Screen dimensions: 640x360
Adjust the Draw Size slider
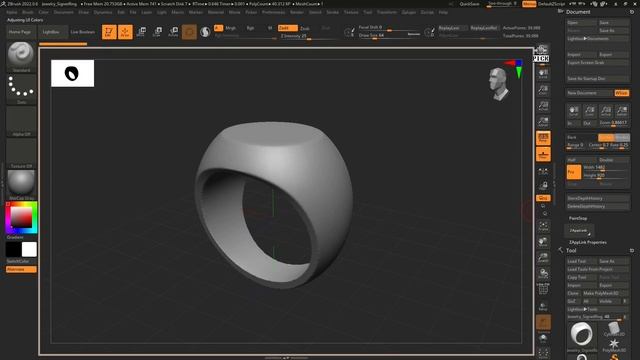[x=389, y=36]
